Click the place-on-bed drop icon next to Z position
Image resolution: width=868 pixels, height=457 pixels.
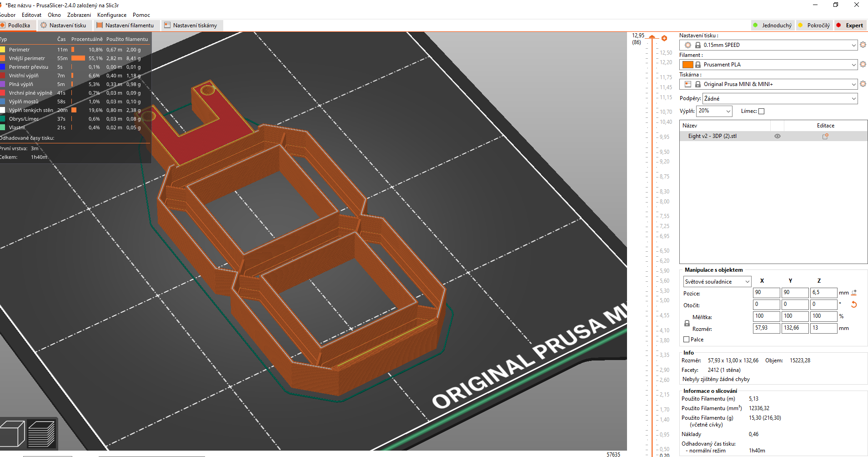[854, 292]
